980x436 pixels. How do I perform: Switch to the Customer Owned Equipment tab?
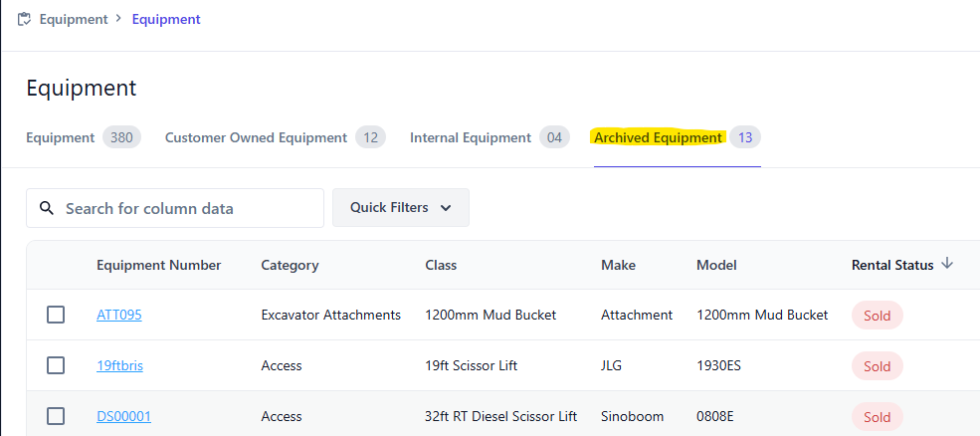275,137
